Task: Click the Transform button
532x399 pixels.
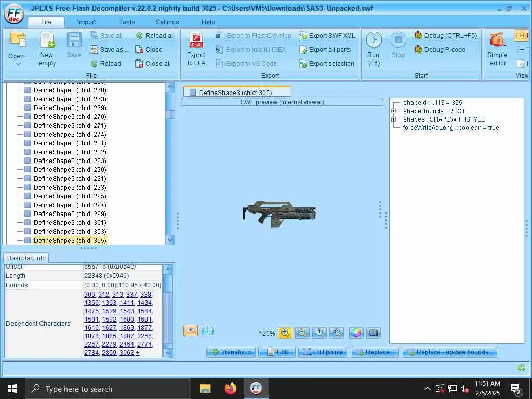Action: coord(231,352)
